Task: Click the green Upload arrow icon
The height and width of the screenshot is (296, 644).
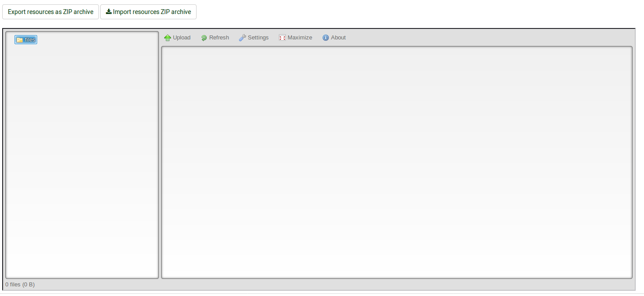Action: (167, 38)
